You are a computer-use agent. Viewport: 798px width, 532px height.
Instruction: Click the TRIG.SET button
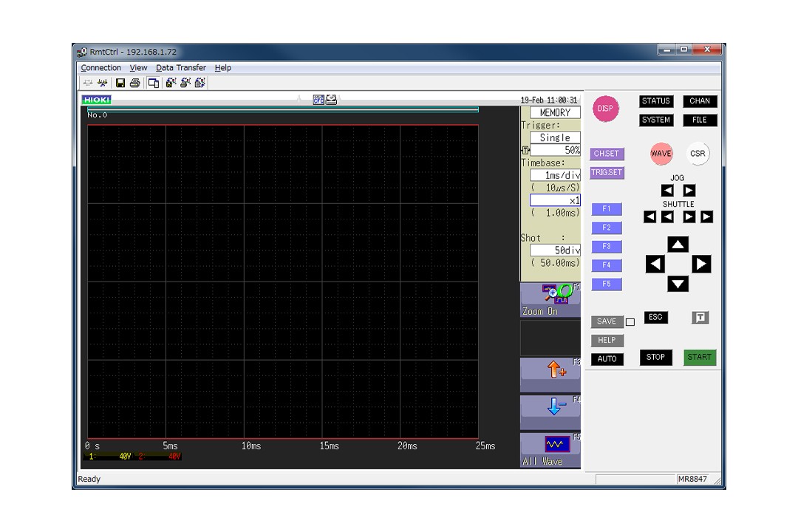607,173
